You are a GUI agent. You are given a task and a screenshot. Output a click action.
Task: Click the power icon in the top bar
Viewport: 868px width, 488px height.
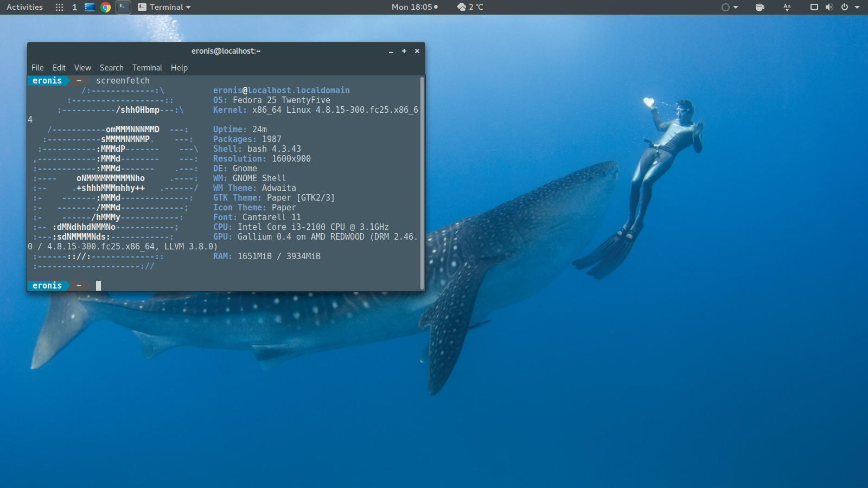(844, 7)
